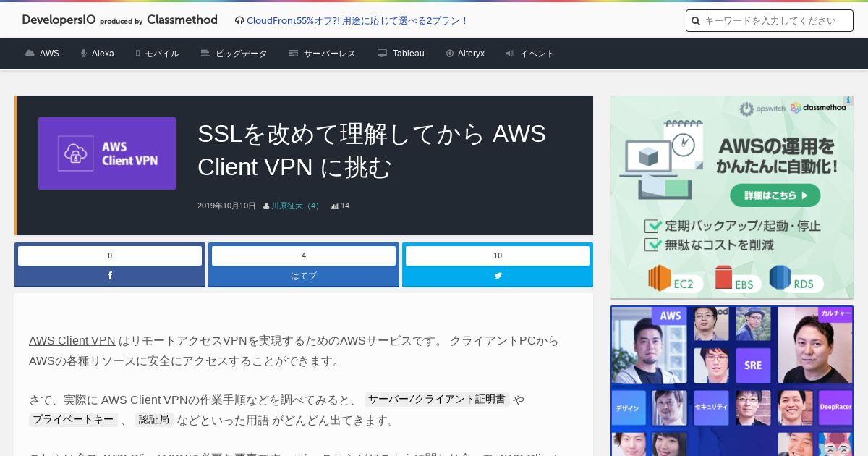Click the speaker icon next to イベント
Screen dimensions: 868x456
coord(510,54)
